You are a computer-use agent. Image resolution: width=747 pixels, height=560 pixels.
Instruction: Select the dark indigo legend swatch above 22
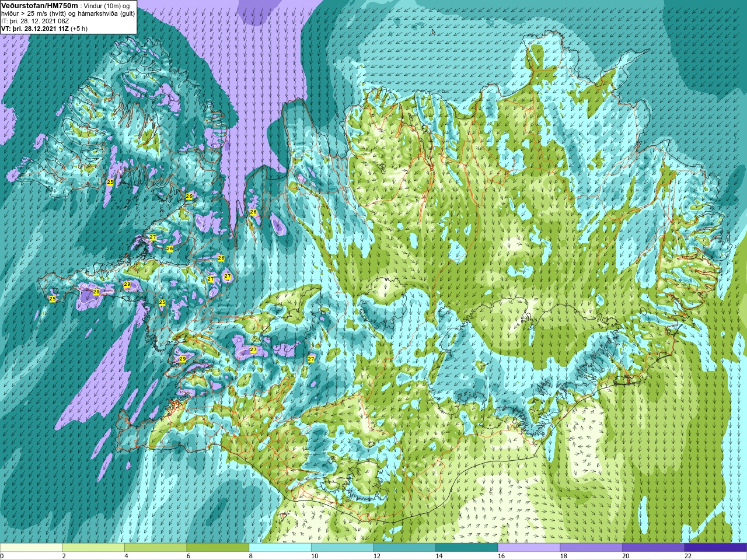(x=715, y=548)
